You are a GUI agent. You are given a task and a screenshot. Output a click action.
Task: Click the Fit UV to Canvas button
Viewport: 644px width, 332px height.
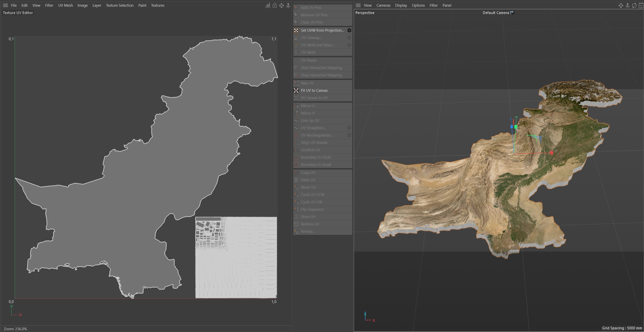coord(314,90)
